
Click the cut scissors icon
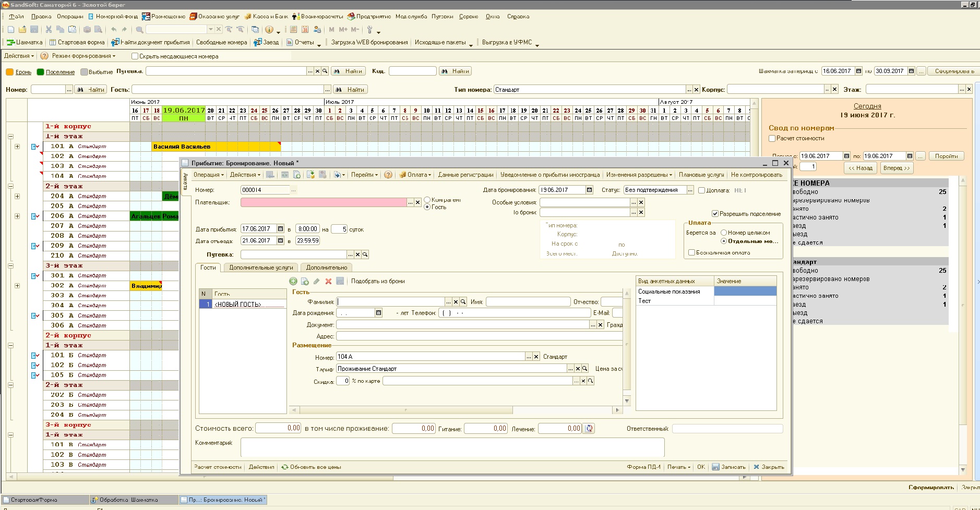pyautogui.click(x=49, y=30)
